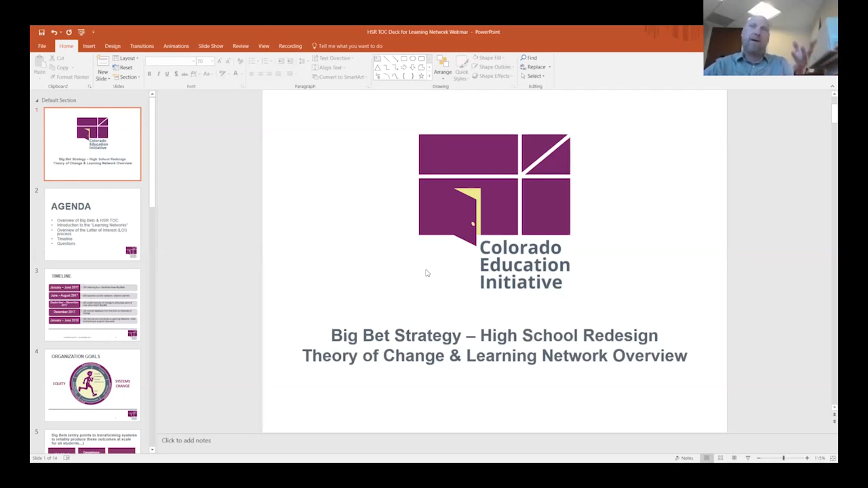This screenshot has height=488, width=868.
Task: Open Find in the Editing group
Action: (x=529, y=58)
